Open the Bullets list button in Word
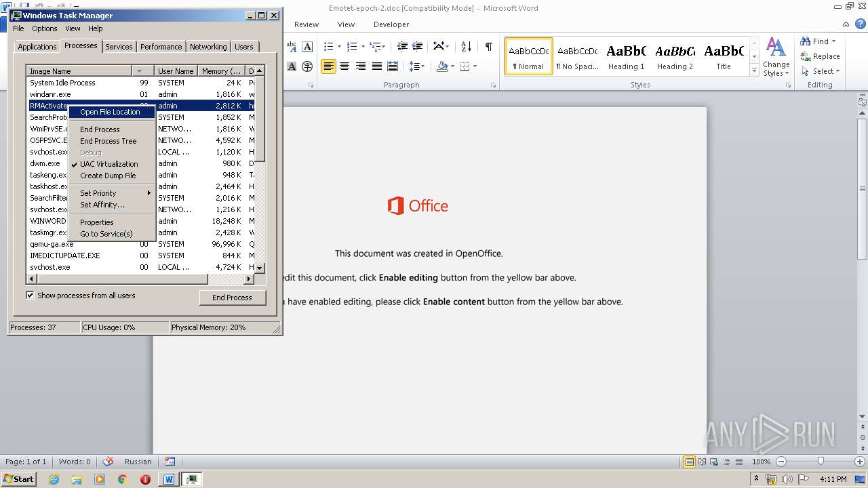The height and width of the screenshot is (488, 868). [329, 46]
